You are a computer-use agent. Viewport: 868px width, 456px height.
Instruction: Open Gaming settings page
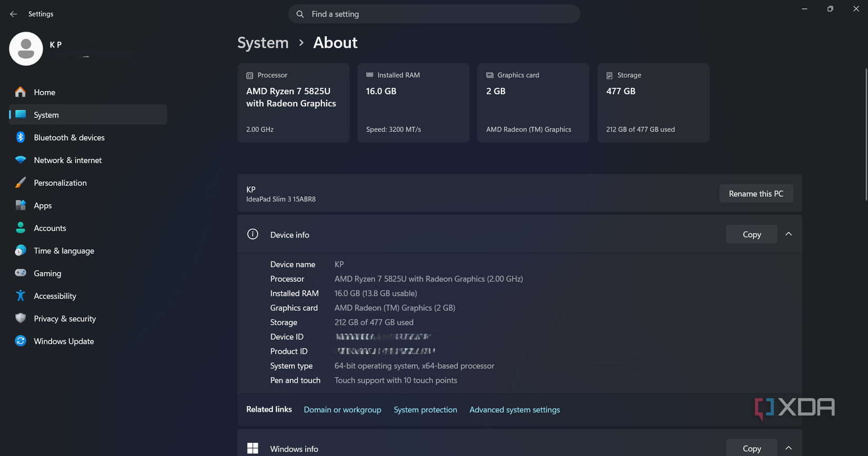click(88, 273)
